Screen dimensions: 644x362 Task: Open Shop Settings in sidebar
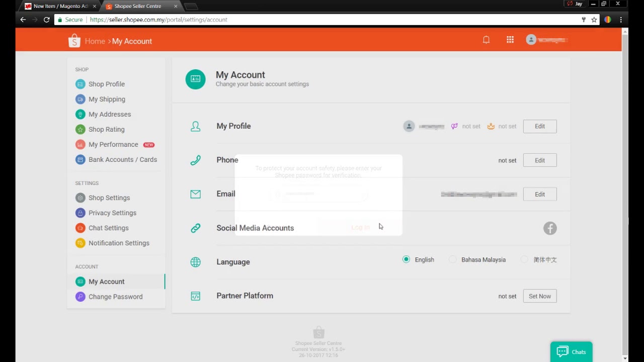[109, 198]
